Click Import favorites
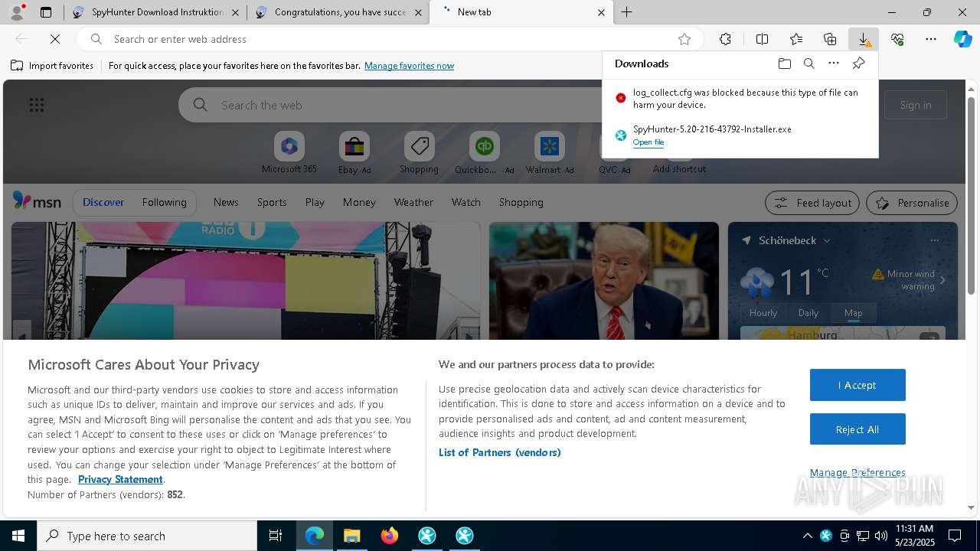The width and height of the screenshot is (980, 551). click(x=52, y=66)
